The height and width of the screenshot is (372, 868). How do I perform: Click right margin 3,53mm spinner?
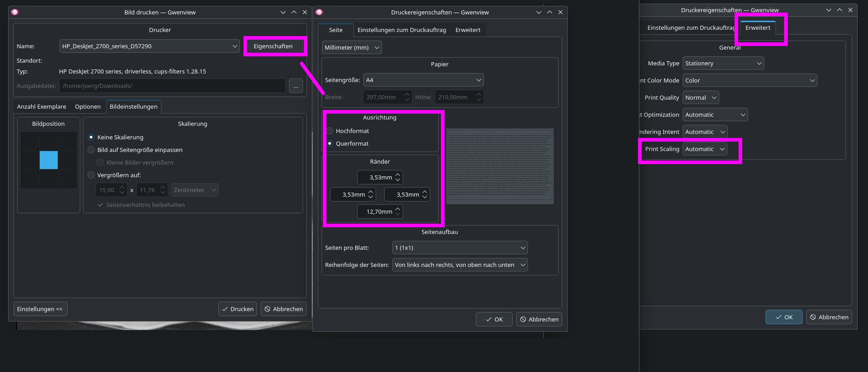click(x=407, y=194)
